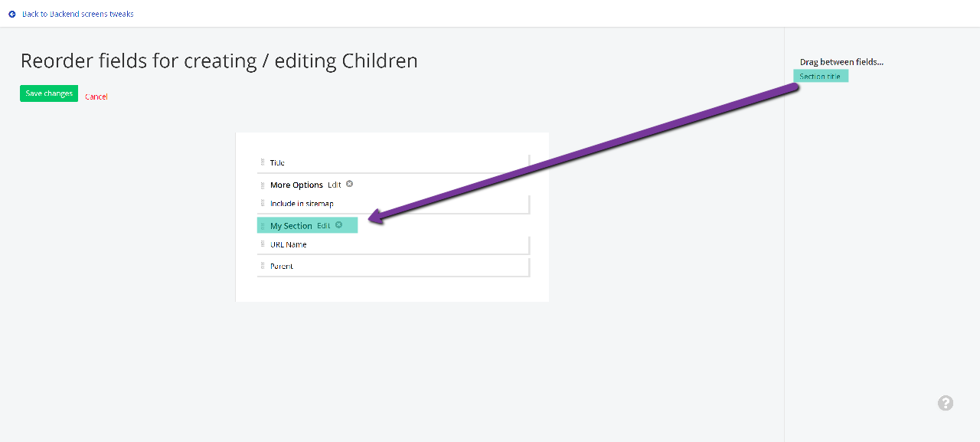The image size is (980, 442).
Task: Select the Parent field row
Action: point(394,267)
